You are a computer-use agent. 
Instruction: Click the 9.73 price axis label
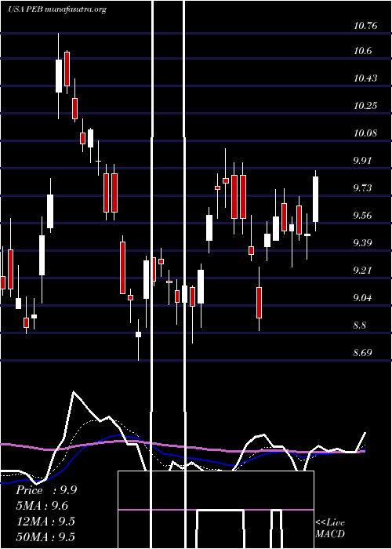[x=362, y=188]
